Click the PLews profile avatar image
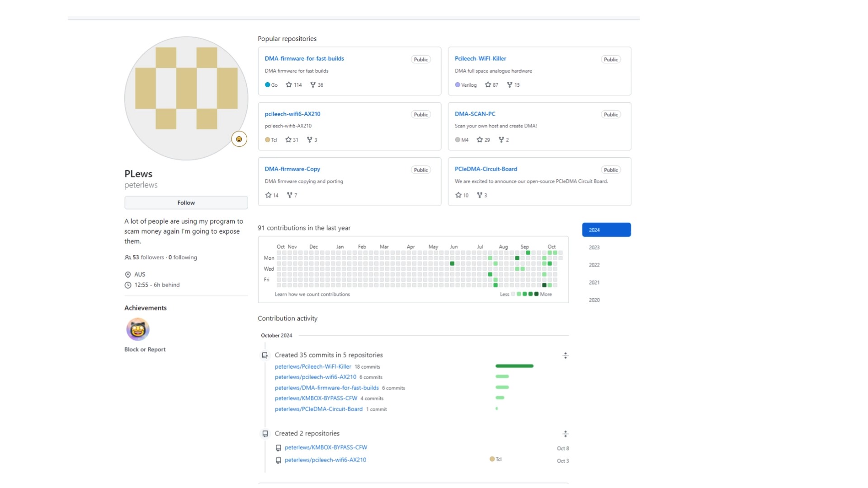This screenshot has height=488, width=868. pyautogui.click(x=186, y=99)
